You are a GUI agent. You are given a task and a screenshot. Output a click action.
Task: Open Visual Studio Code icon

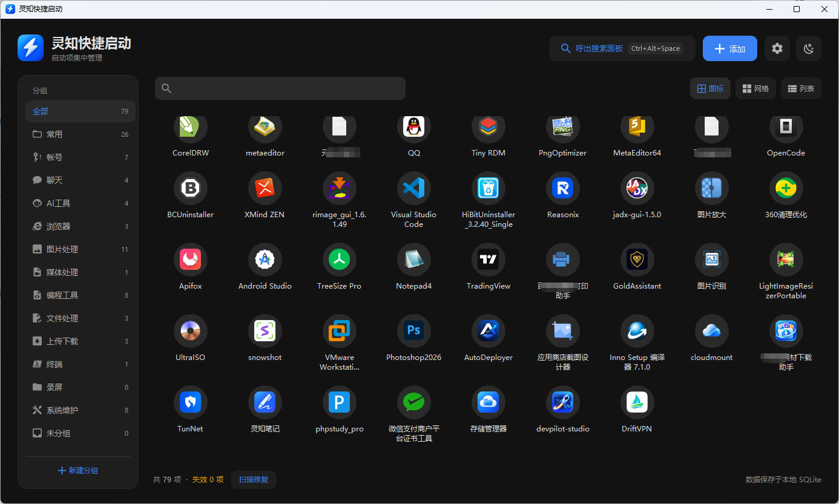[414, 188]
